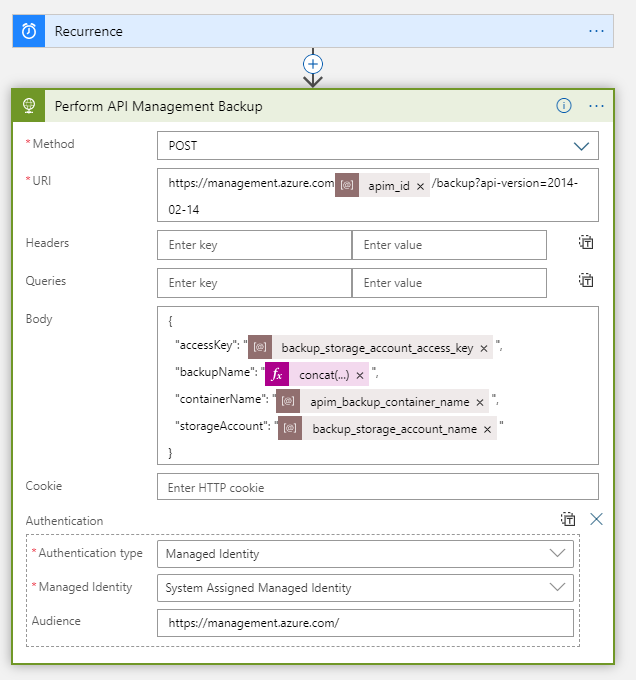This screenshot has height=680, width=636.
Task: Remove the concat(...) expression token
Action: pyautogui.click(x=360, y=376)
